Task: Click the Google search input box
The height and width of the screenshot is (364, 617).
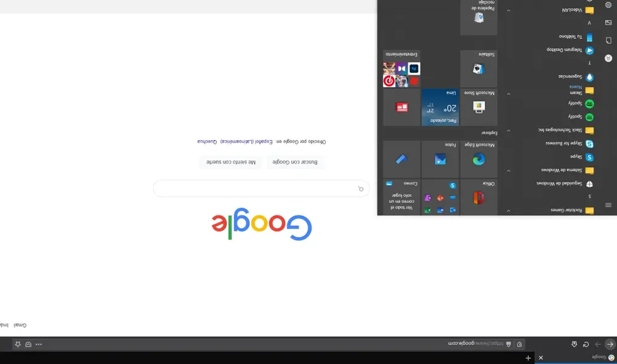Action: (259, 188)
